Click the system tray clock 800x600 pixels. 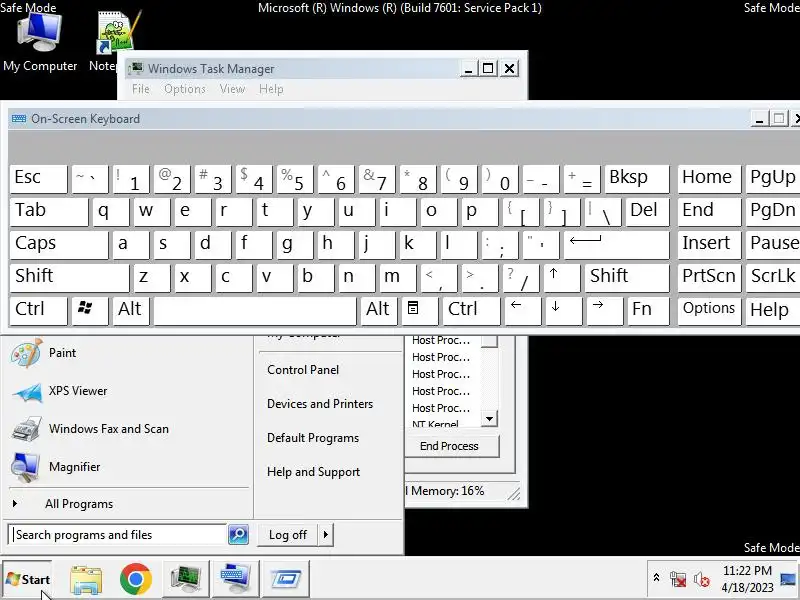(747, 579)
